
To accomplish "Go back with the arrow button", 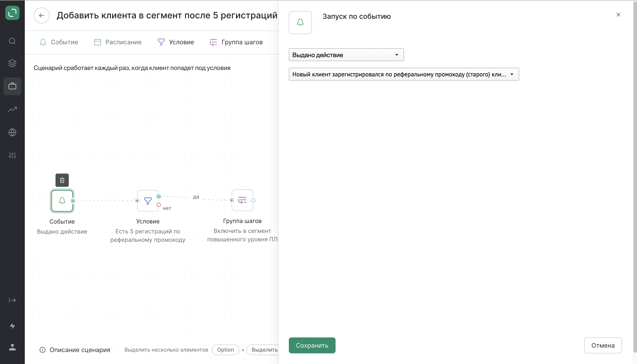I will tap(41, 15).
